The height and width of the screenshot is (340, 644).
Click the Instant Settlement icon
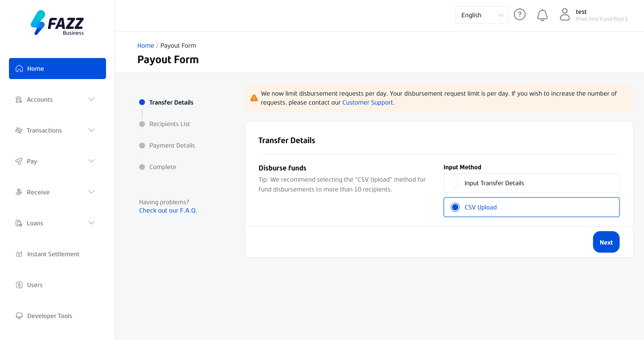[x=19, y=254]
